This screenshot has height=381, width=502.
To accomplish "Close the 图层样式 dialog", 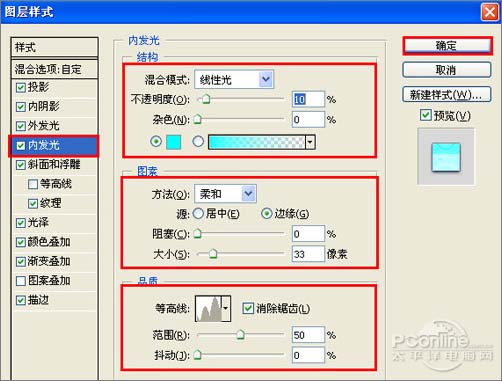I will tap(489, 12).
